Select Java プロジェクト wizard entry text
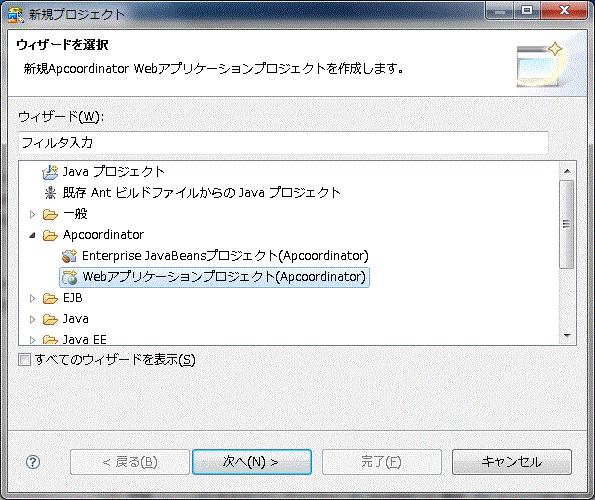The width and height of the screenshot is (595, 500). (x=113, y=172)
